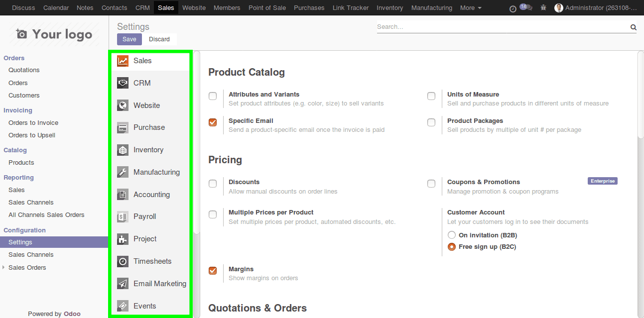Viewport: 644px width, 318px height.
Task: Click the camera Your logo placeholder
Action: pos(54,34)
